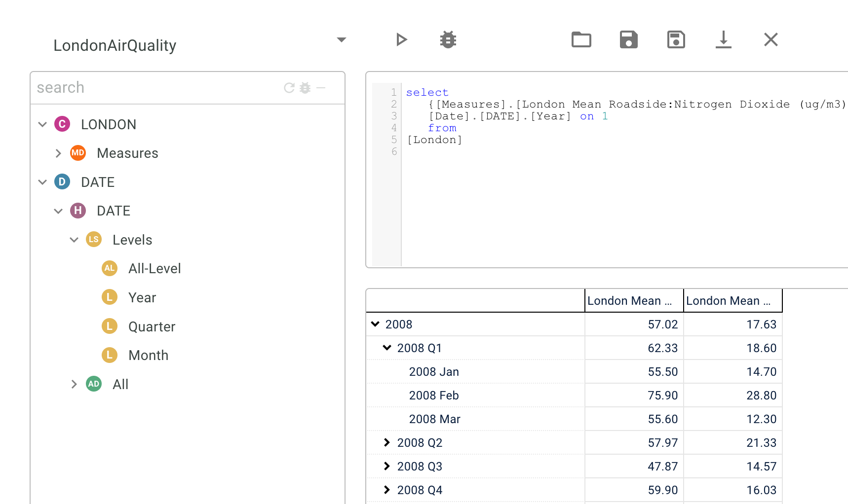
Task: Run the MDX query with play icon
Action: tap(401, 39)
